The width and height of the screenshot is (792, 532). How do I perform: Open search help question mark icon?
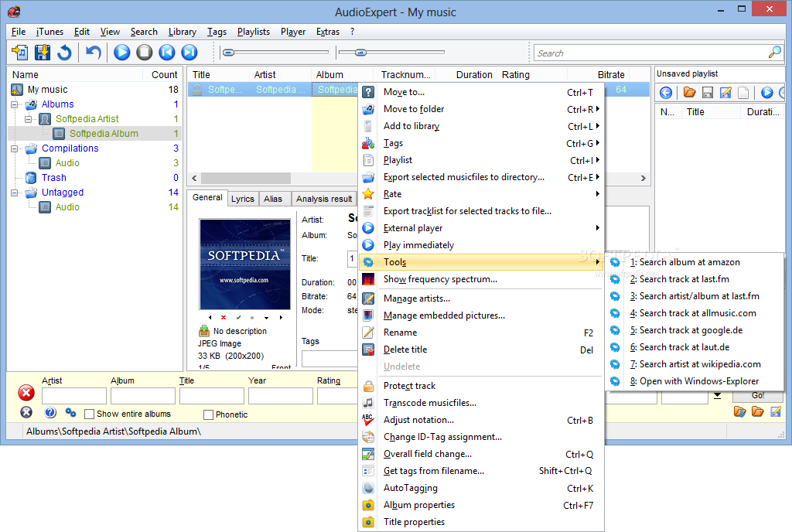click(x=50, y=412)
